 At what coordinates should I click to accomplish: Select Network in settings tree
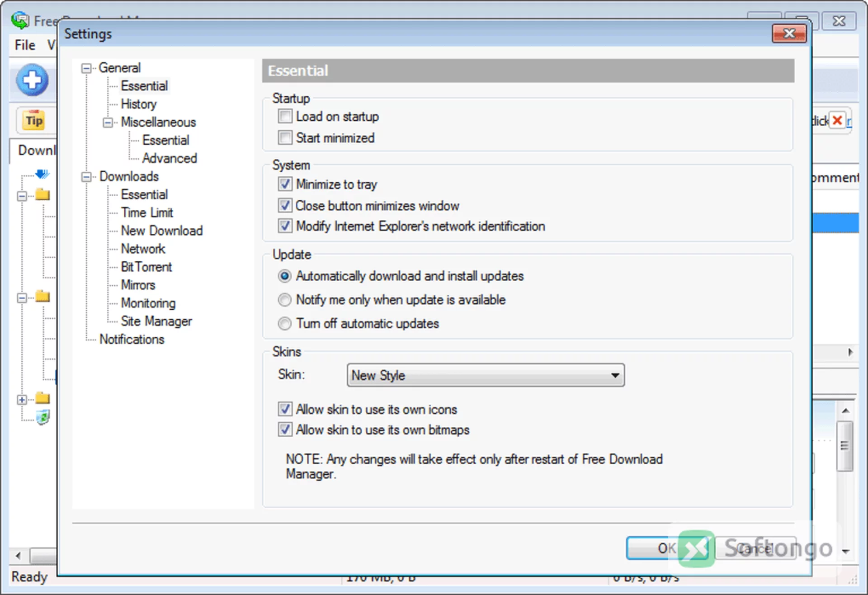click(x=143, y=249)
